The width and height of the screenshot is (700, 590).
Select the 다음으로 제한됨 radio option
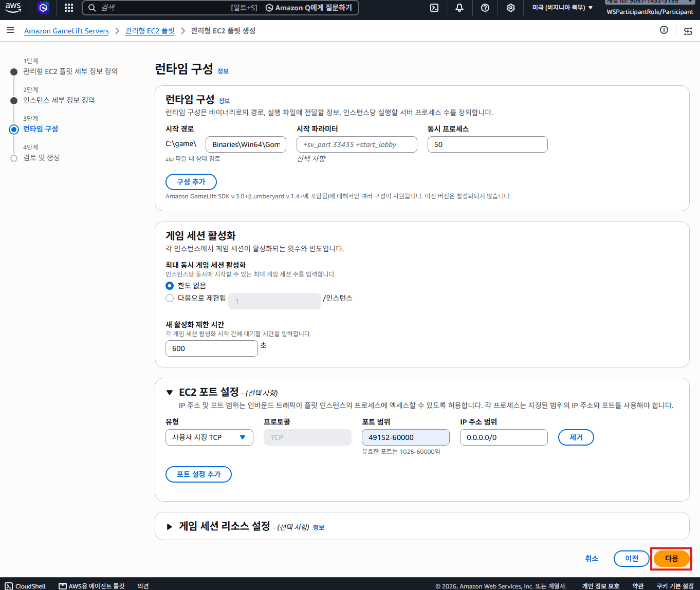point(170,298)
